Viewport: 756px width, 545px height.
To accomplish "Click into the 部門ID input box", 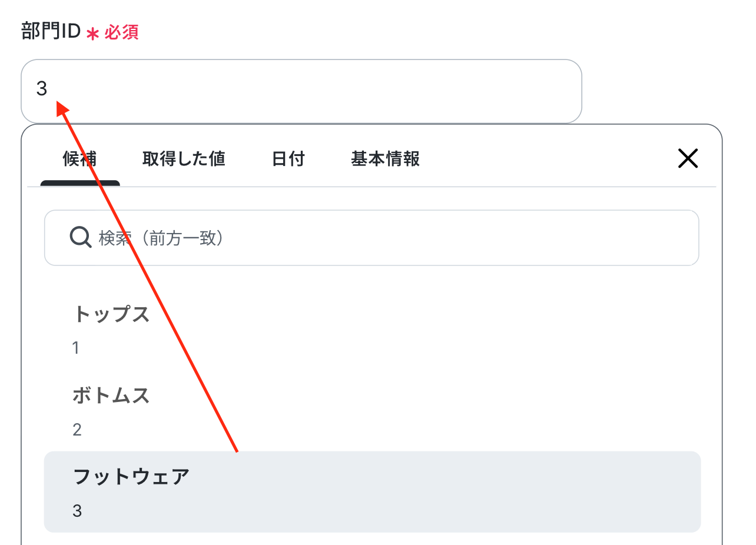I will coord(301,91).
